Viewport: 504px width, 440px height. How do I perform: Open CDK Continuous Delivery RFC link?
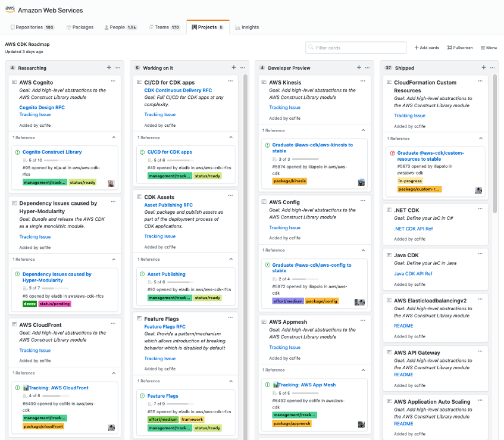tap(178, 91)
